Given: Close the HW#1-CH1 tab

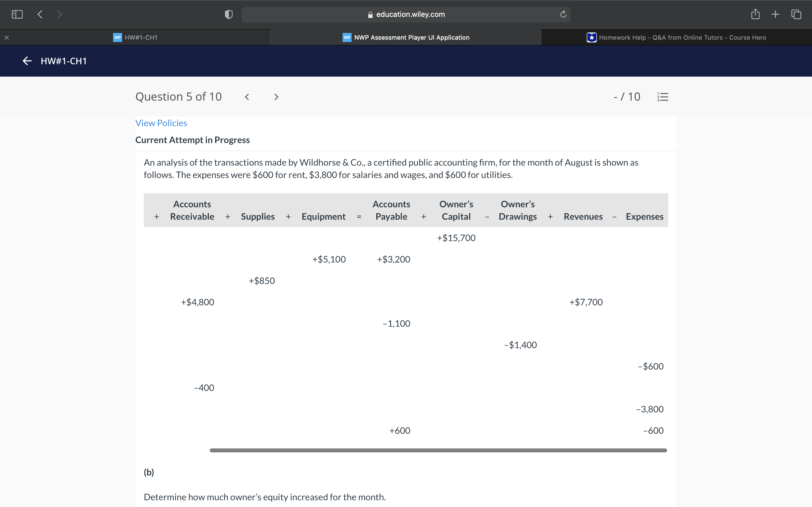Looking at the screenshot, I should pyautogui.click(x=6, y=37).
